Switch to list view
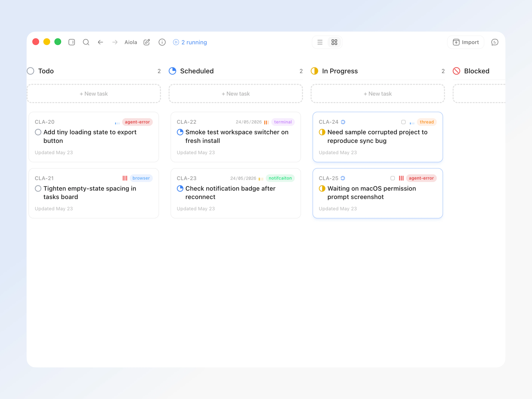 (320, 42)
